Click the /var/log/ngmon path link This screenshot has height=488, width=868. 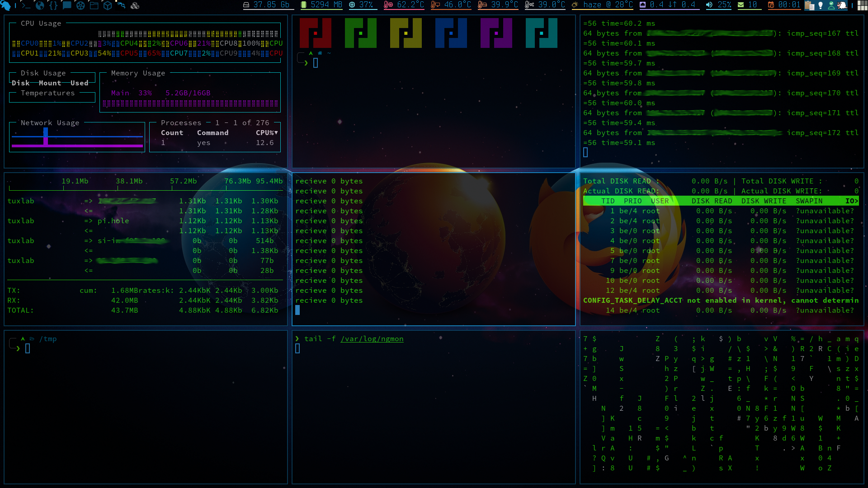(x=372, y=339)
